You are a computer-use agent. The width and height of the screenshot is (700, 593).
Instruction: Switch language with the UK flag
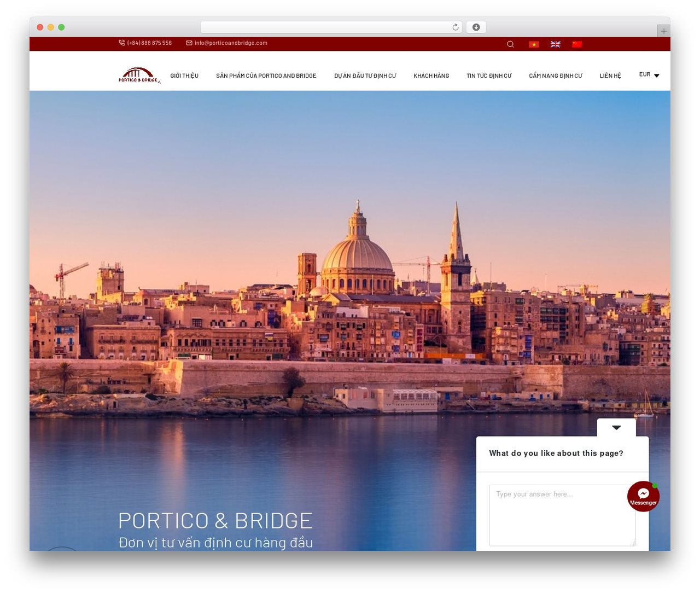555,44
